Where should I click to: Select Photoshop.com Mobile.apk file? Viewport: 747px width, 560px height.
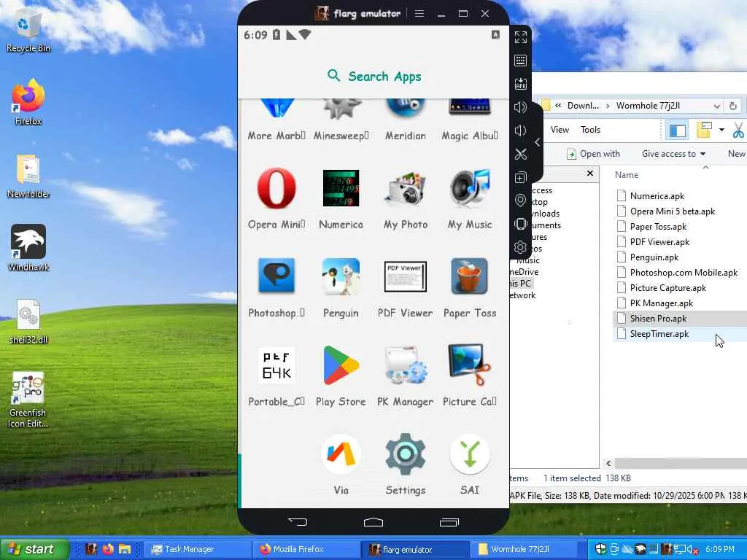(x=684, y=273)
